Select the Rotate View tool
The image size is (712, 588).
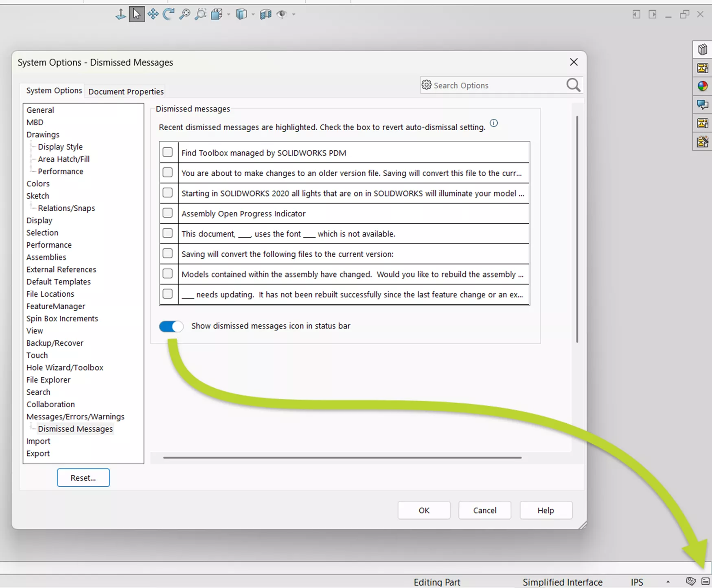[168, 14]
